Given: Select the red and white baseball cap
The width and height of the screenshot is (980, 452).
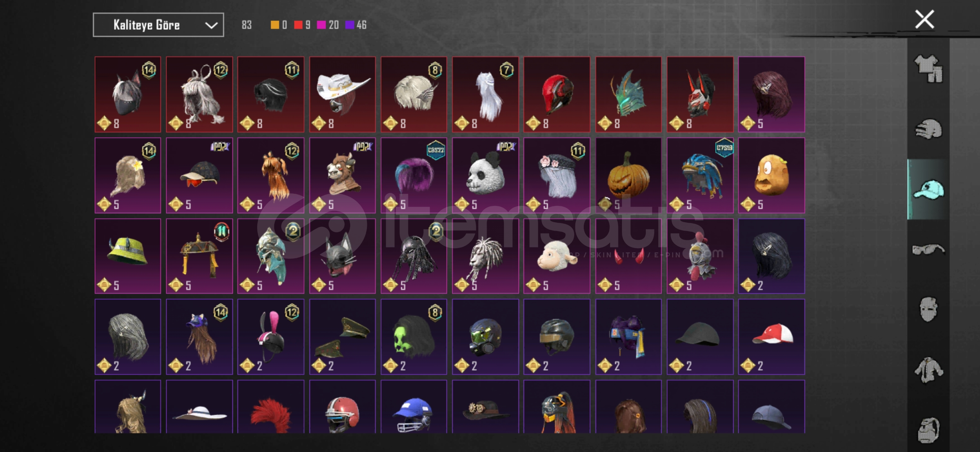Looking at the screenshot, I should pos(771,337).
